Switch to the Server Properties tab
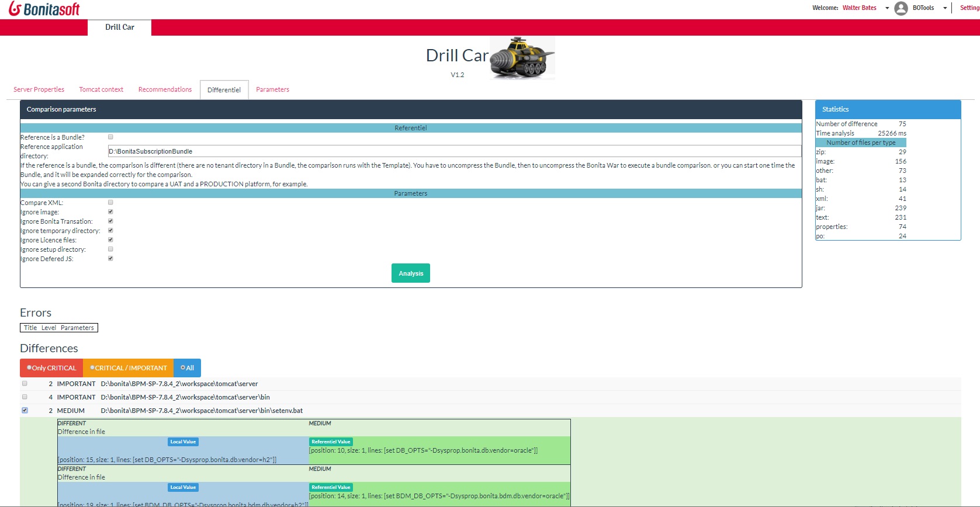 click(x=39, y=89)
